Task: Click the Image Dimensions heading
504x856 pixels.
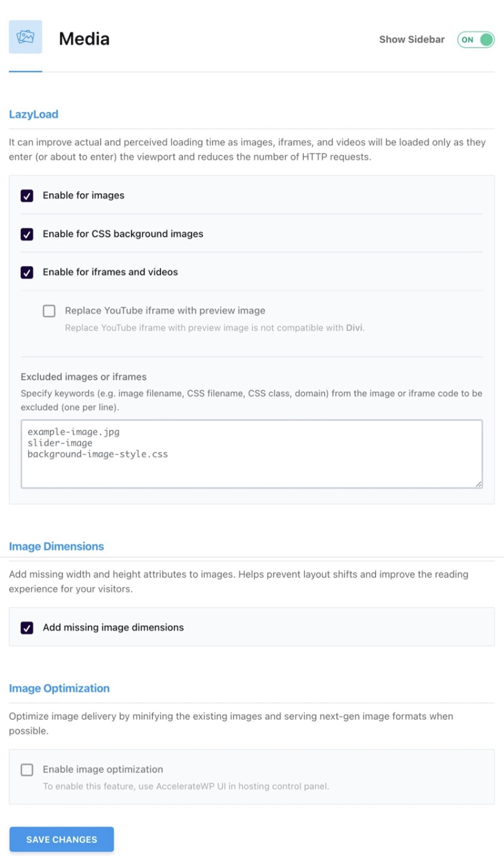Action: [x=56, y=546]
